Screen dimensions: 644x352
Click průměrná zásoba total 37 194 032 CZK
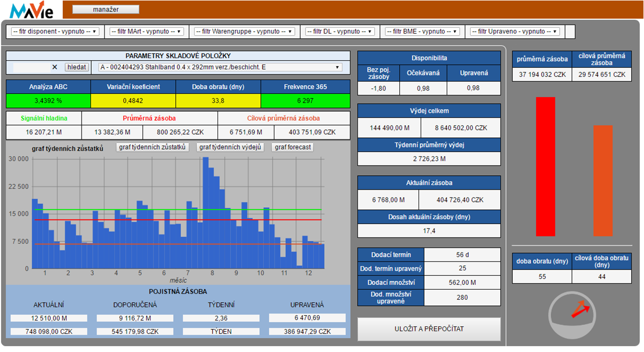tap(542, 75)
